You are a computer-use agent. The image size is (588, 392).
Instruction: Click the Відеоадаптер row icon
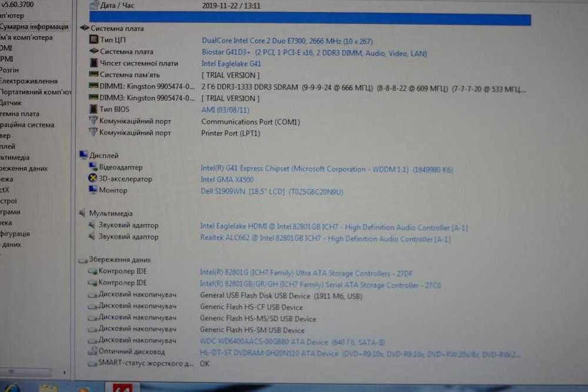(x=93, y=167)
